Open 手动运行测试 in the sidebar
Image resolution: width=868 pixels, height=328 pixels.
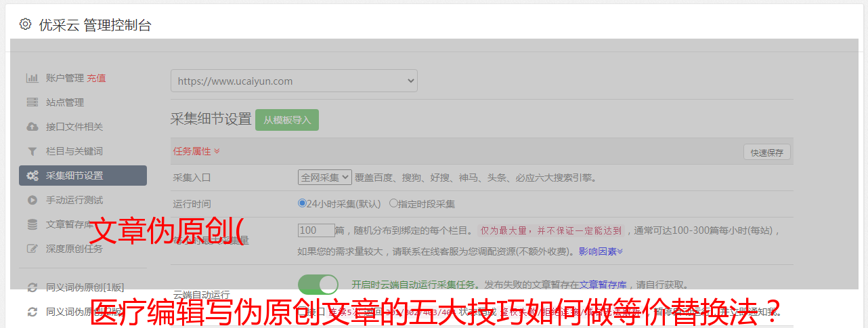74,200
